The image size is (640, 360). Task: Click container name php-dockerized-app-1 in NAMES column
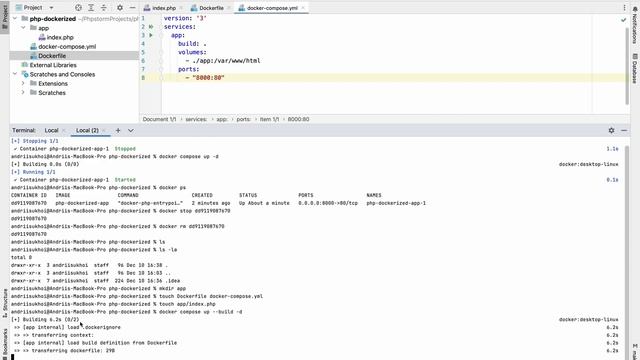coord(396,203)
